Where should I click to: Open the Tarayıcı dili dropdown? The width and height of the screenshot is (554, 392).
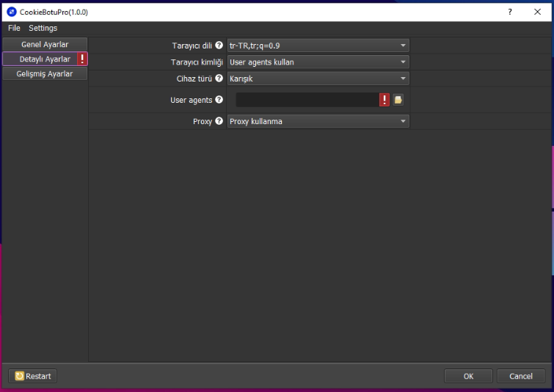[x=318, y=46]
